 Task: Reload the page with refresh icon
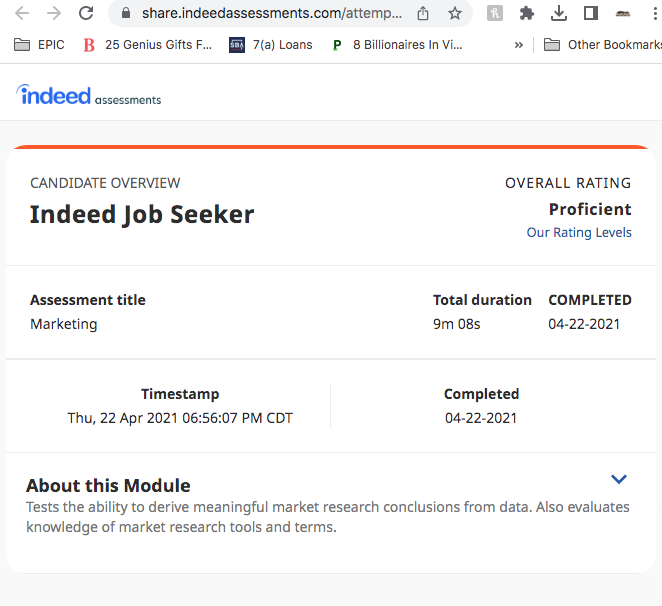coord(86,13)
